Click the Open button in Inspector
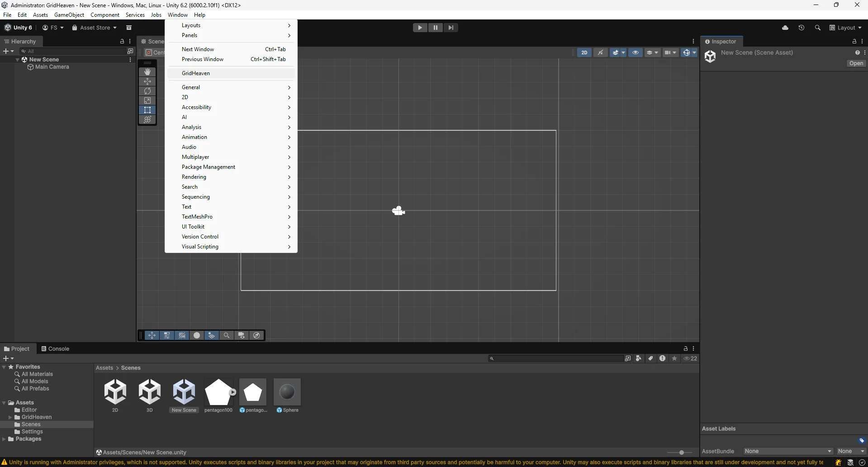Screen dimensions: 868x467 point(856,63)
